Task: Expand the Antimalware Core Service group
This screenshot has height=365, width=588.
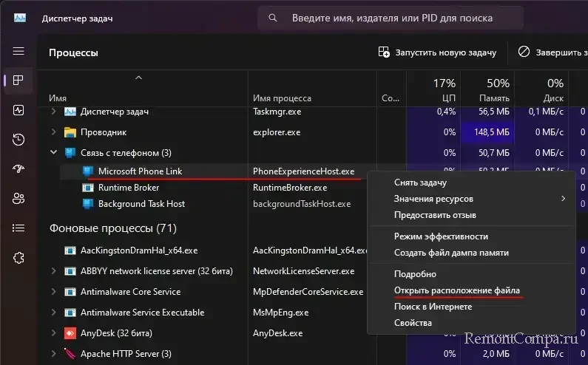Action: coord(53,292)
